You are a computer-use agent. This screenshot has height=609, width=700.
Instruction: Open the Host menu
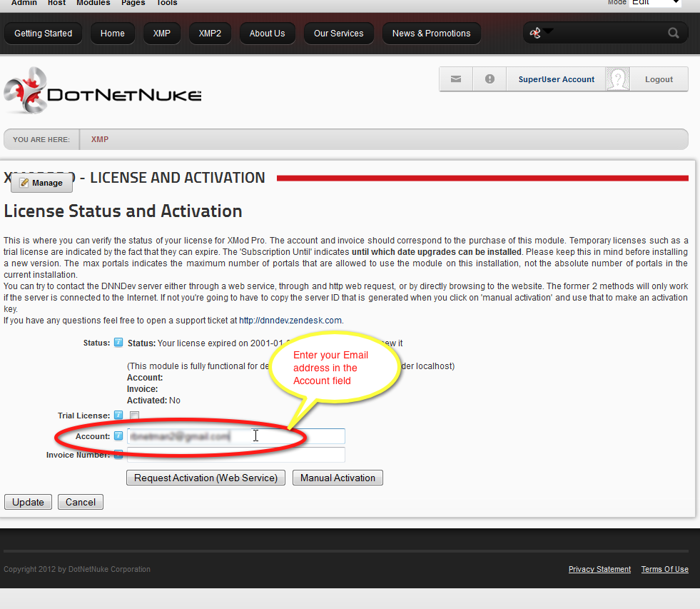[x=56, y=3]
